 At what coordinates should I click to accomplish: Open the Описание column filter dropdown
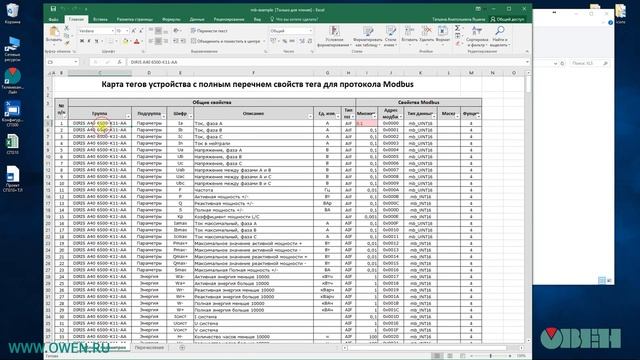pyautogui.click(x=310, y=117)
